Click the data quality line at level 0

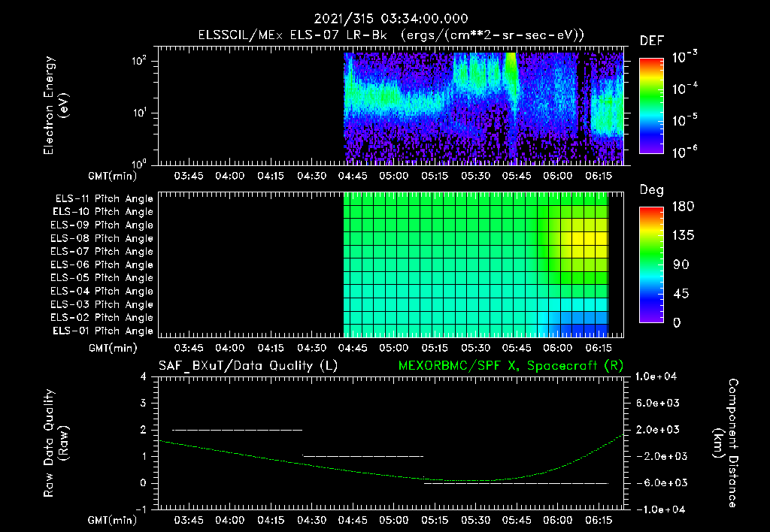[x=516, y=483]
